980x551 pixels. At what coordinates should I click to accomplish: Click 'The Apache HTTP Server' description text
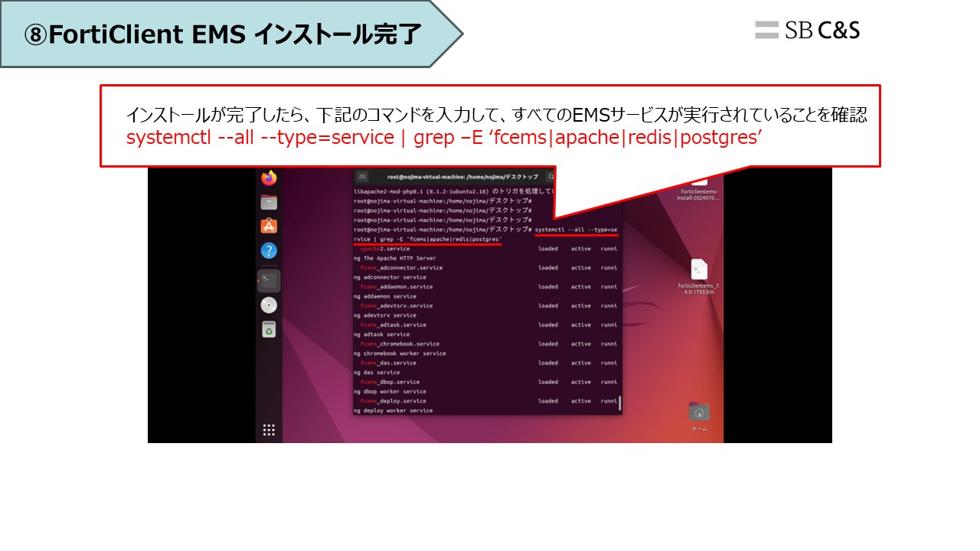pyautogui.click(x=400, y=259)
